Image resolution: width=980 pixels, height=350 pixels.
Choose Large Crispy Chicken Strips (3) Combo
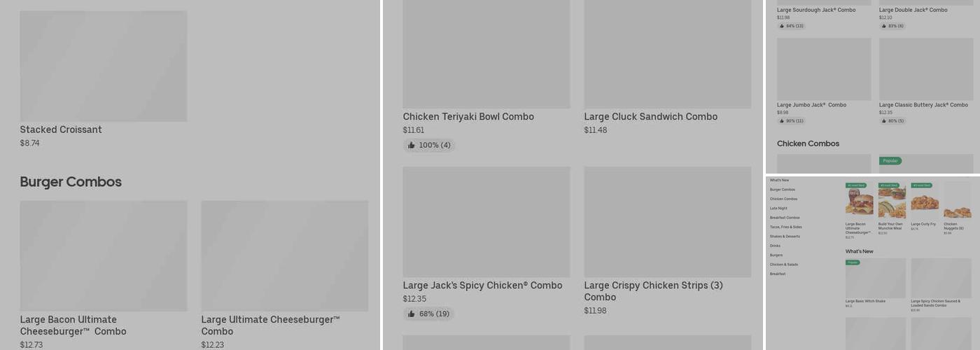click(x=667, y=222)
